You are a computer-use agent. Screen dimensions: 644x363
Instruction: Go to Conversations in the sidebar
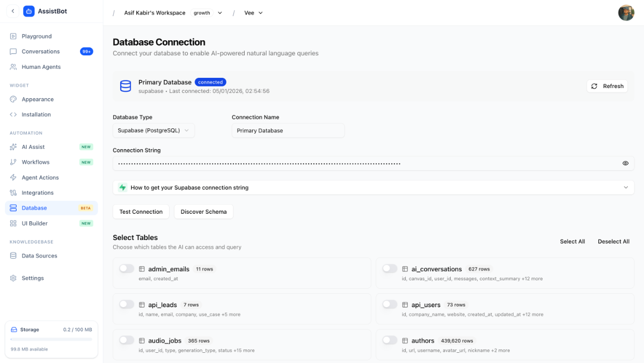tap(41, 52)
